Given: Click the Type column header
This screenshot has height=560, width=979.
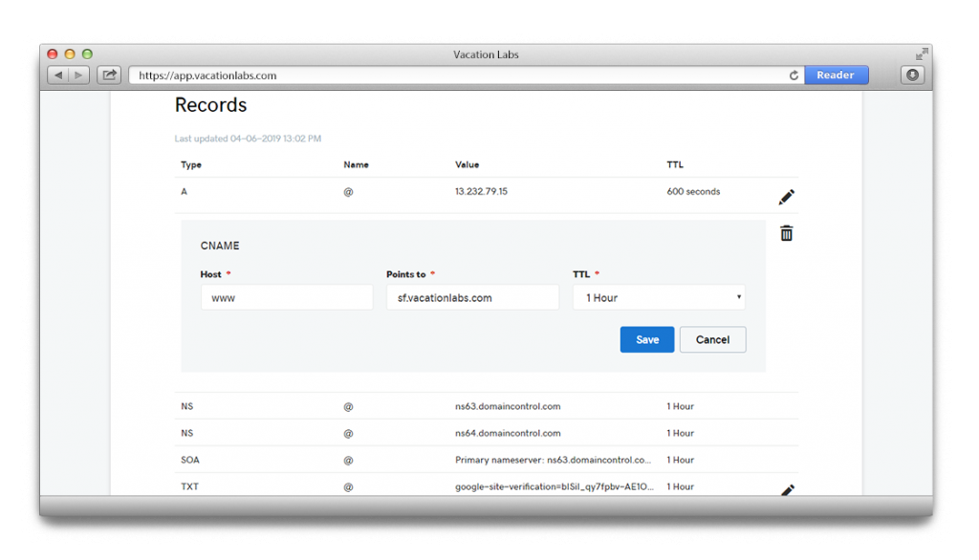Looking at the screenshot, I should click(191, 165).
